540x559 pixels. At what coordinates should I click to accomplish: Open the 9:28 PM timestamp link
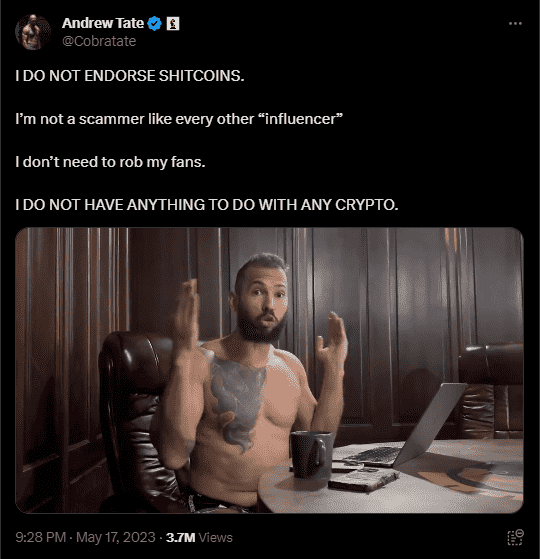pyautogui.click(x=41, y=537)
